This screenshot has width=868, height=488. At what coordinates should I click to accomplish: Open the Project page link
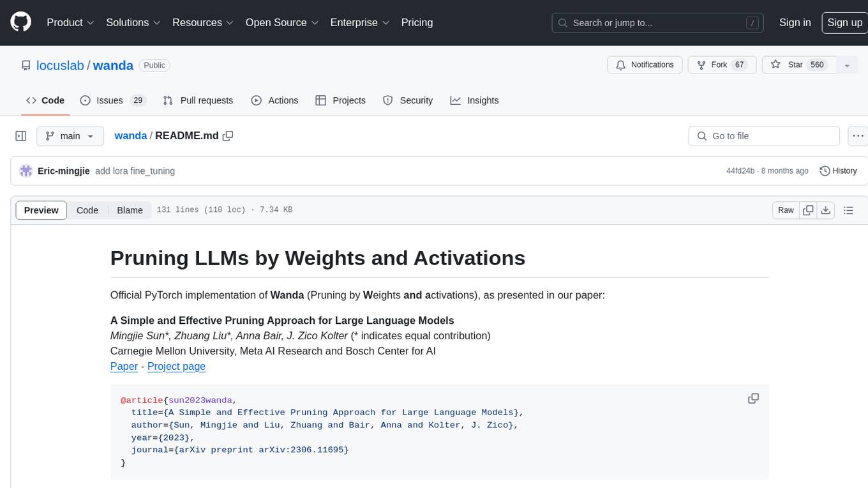coord(176,366)
